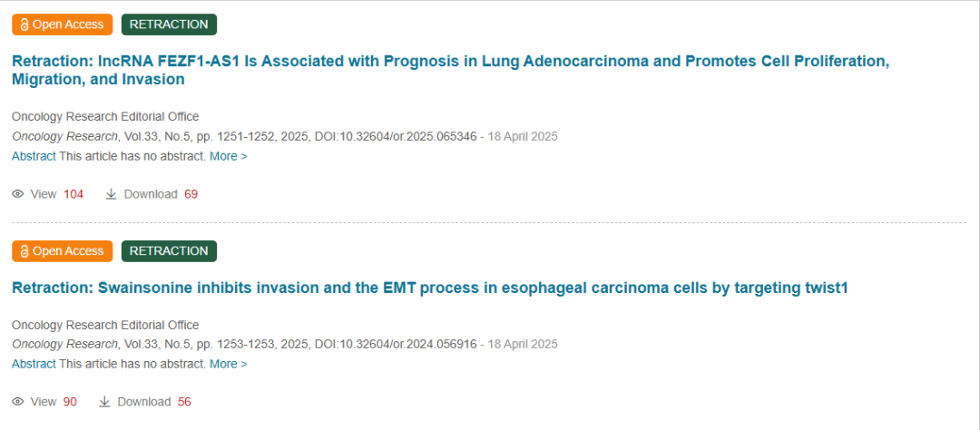Click the open-lock icon in the second Open Access badge
Image resolution: width=980 pixels, height=430 pixels.
(x=24, y=251)
